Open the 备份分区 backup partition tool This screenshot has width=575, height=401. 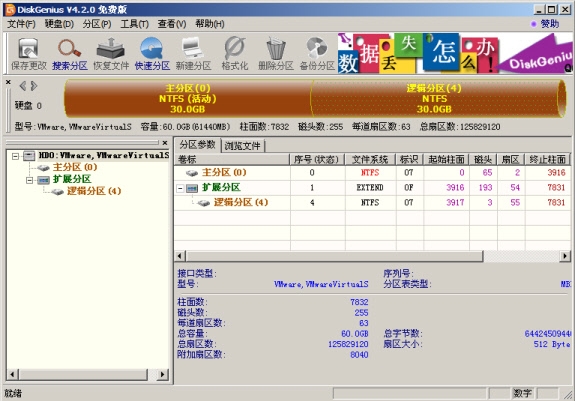(317, 54)
